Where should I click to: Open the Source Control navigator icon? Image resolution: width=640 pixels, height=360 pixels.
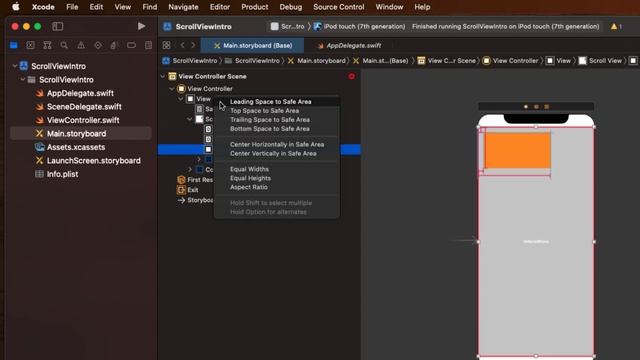(30, 45)
